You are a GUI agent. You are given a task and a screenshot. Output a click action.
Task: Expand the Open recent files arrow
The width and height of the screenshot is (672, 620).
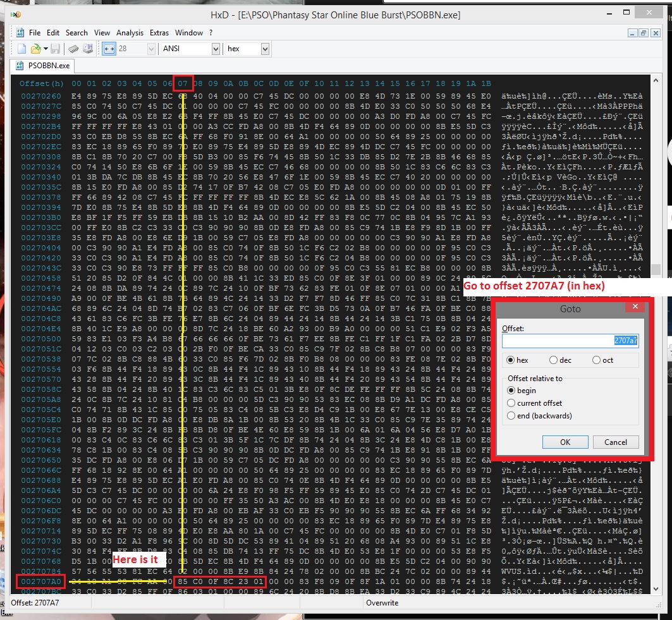tap(46, 49)
